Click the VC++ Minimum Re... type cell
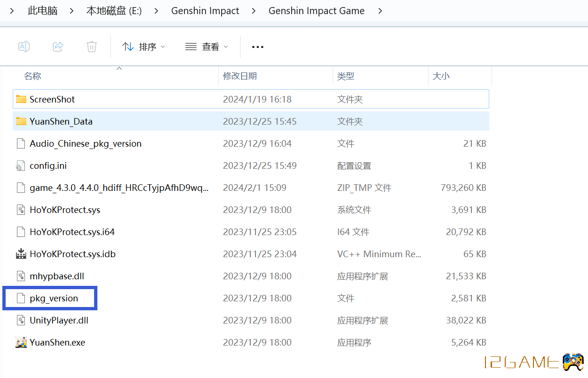Image resolution: width=588 pixels, height=378 pixels. point(379,254)
